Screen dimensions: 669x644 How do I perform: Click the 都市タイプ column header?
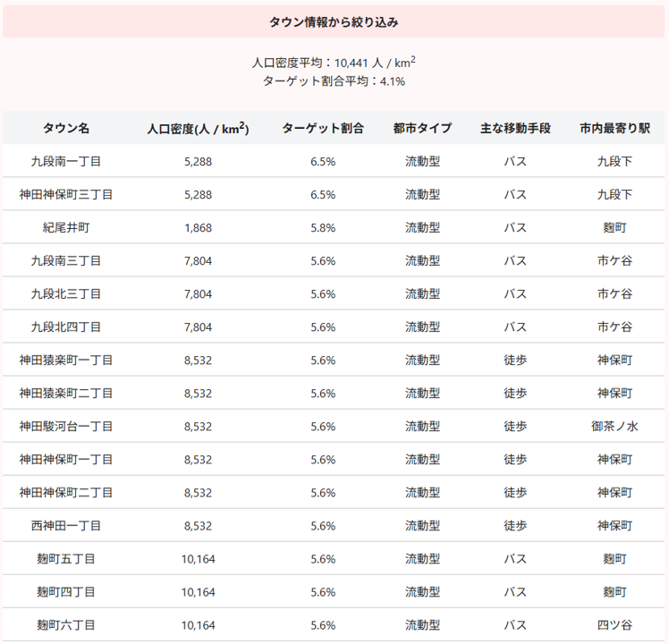(x=422, y=128)
